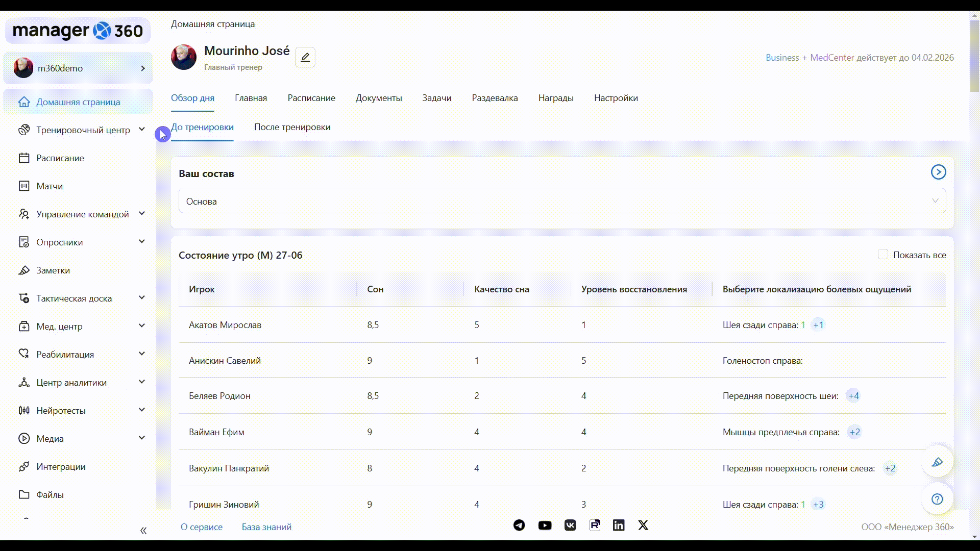Open the Telegram icon in footer
The width and height of the screenshot is (980, 551).
pyautogui.click(x=519, y=525)
